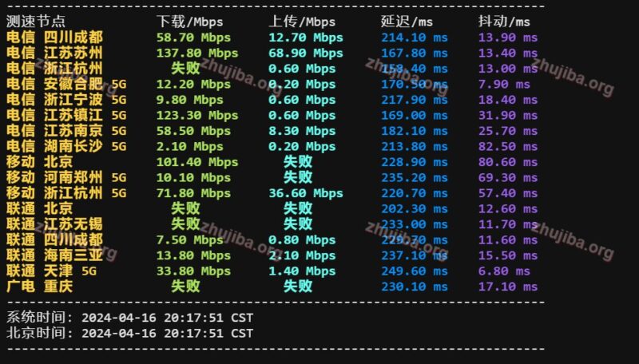
Task: Click the 上传/Mbps column header
Action: [302, 22]
